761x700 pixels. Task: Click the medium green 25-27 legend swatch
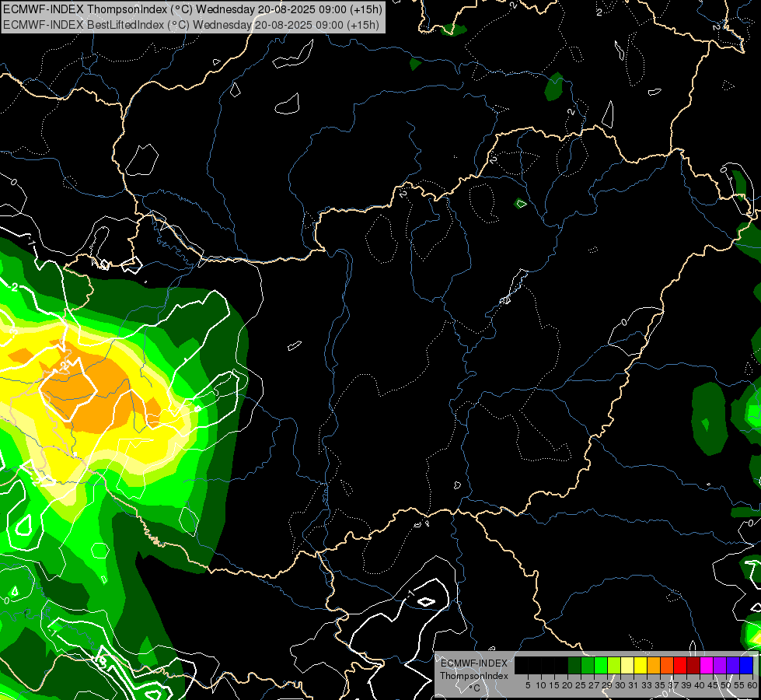click(x=588, y=665)
